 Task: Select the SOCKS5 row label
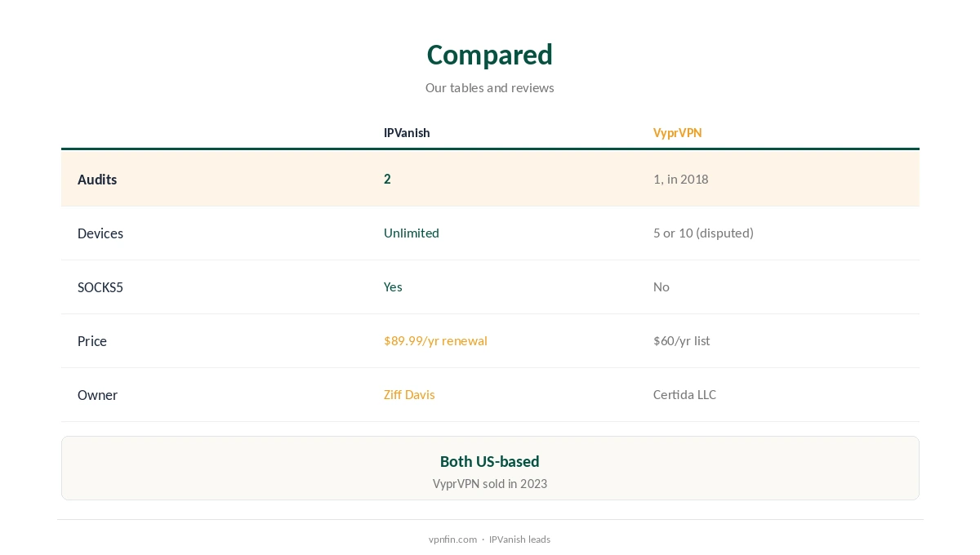coord(100,287)
